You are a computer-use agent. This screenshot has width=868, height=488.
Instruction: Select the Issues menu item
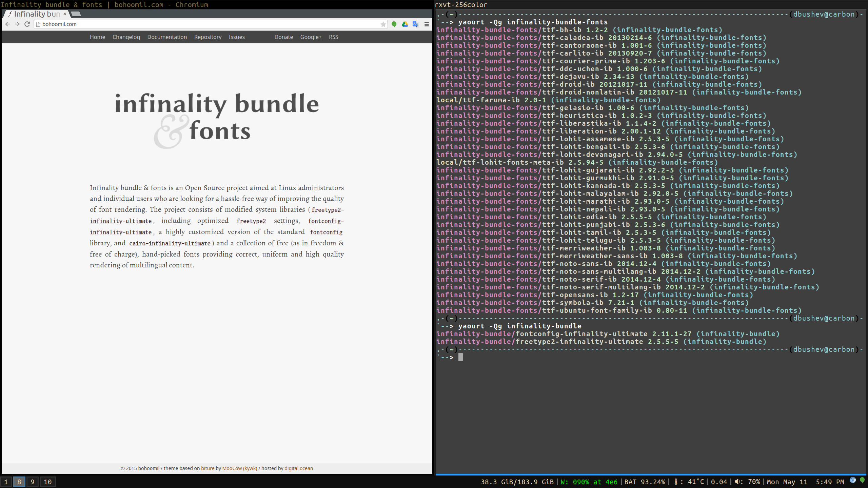tap(237, 37)
